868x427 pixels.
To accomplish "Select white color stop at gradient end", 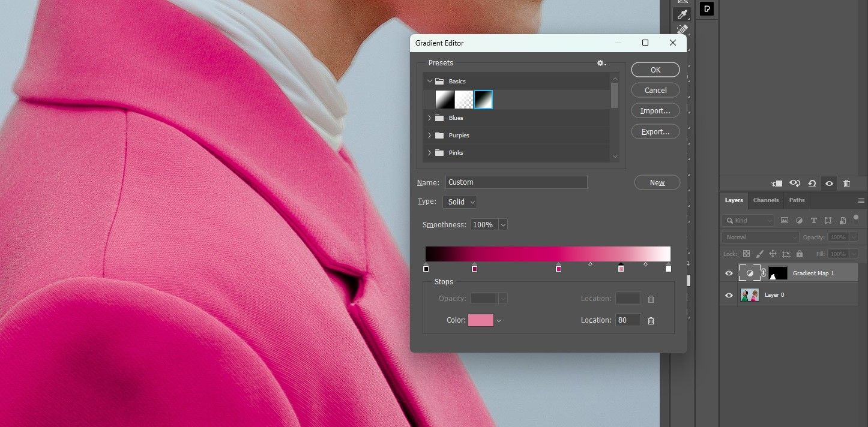I will click(668, 267).
